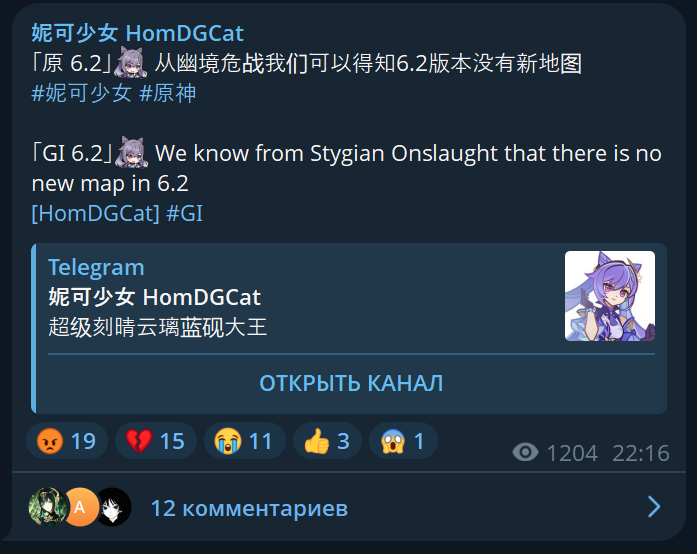The image size is (697, 554).
Task: Click the Telegram preview header label
Action: tap(96, 267)
